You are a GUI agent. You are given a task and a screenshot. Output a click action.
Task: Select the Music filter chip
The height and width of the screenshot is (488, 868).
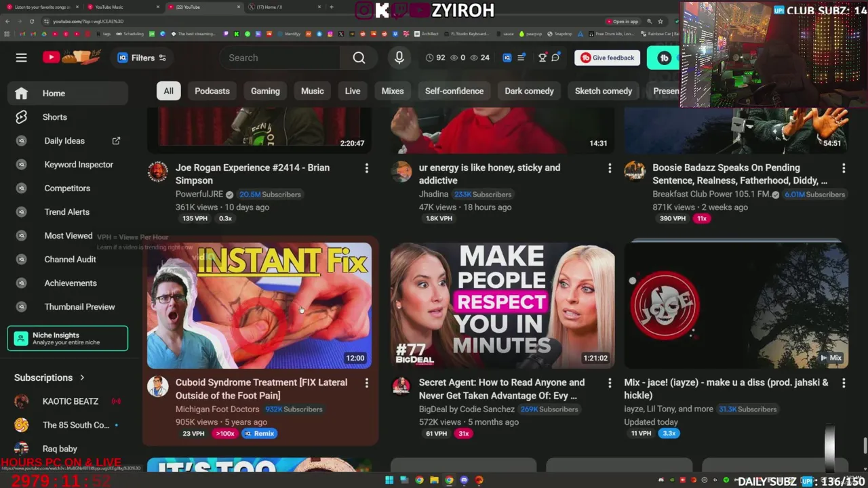click(313, 91)
